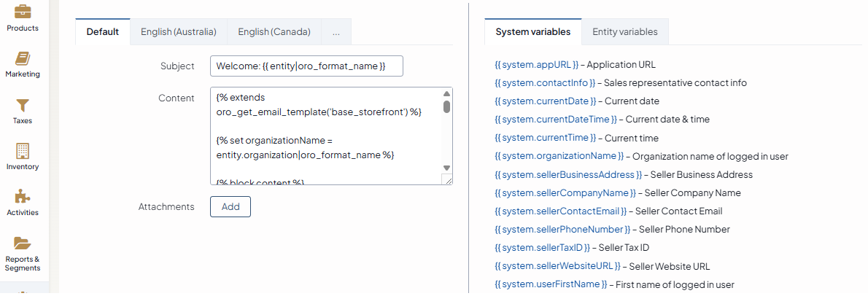This screenshot has height=304, width=868.
Task: Open the Products sidebar menu
Action: coord(22,17)
